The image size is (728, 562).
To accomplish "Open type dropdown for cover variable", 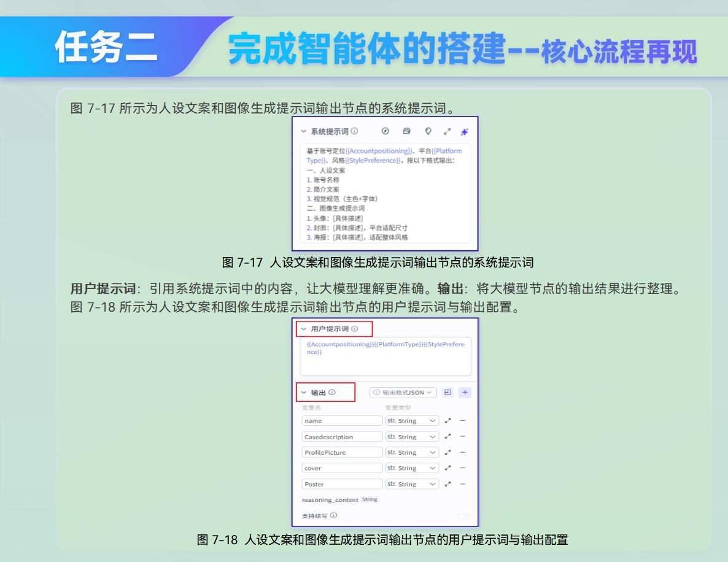I will pyautogui.click(x=412, y=468).
